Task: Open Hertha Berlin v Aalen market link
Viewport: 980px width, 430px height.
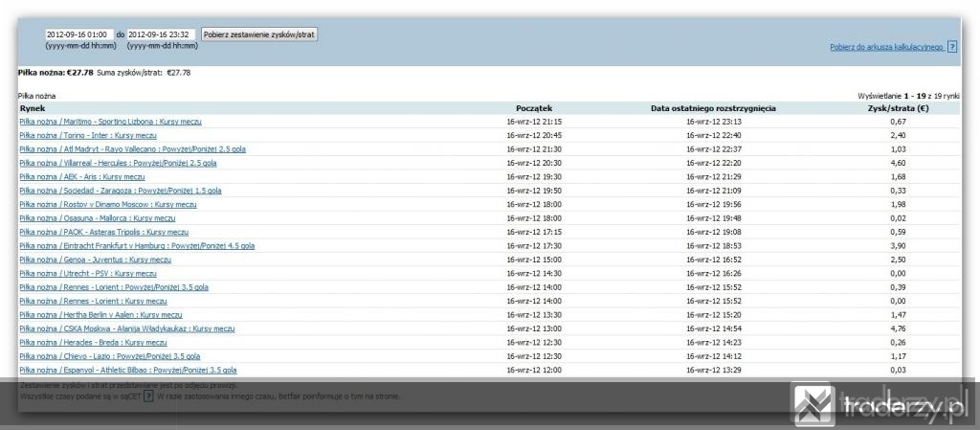Action: 100,314
